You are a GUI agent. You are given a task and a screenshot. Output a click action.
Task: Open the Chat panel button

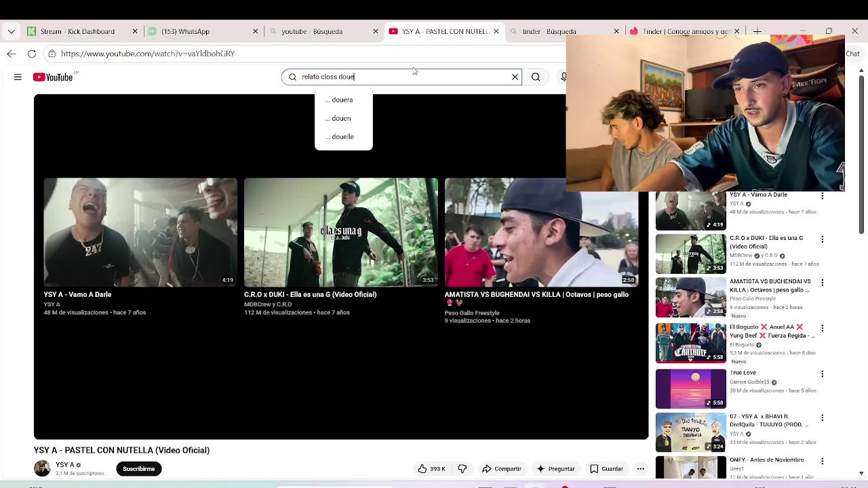pyautogui.click(x=852, y=54)
